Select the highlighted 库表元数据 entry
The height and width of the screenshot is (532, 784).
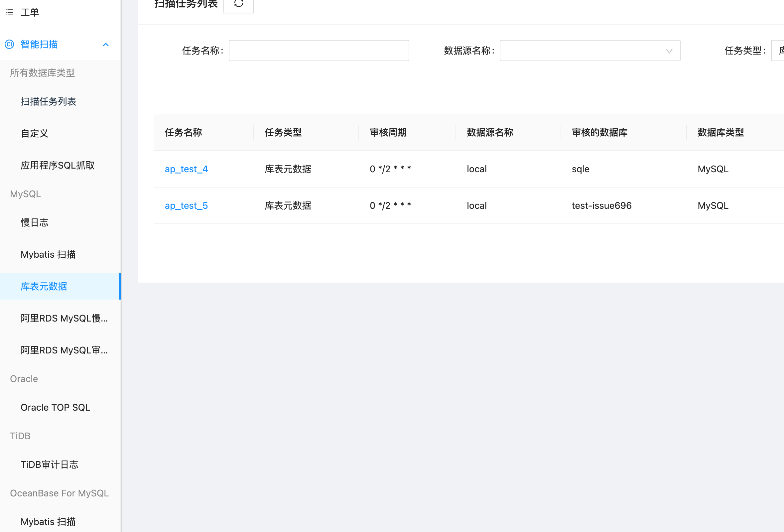pyautogui.click(x=44, y=286)
